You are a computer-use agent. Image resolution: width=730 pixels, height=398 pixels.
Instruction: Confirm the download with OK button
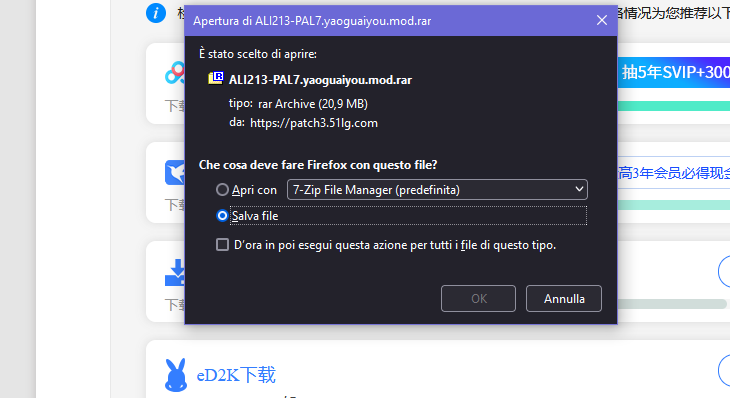tap(478, 298)
